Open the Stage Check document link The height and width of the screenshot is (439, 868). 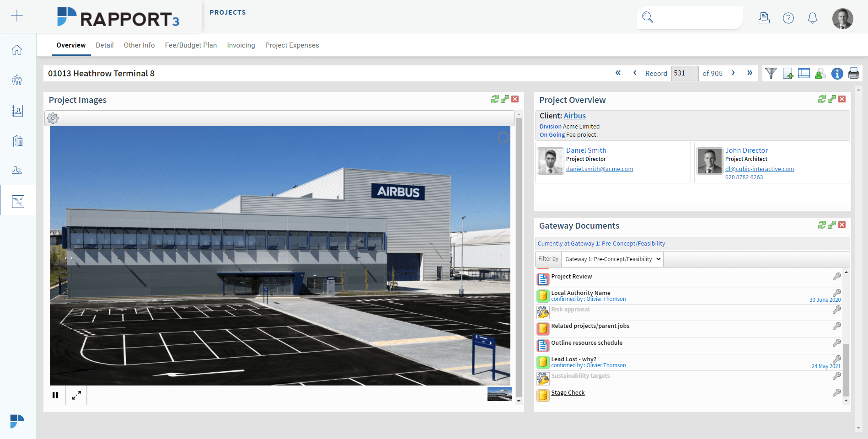[568, 392]
